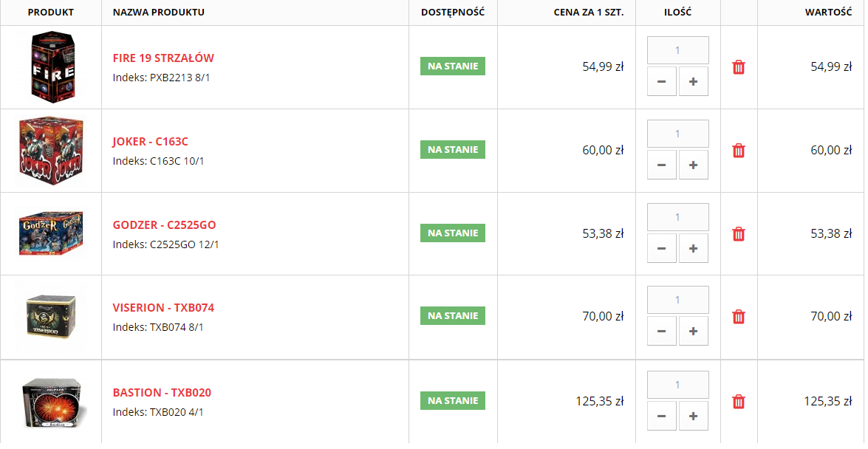Remove JOKER - C163C with trash icon
Image resolution: width=868 pixels, height=449 pixels.
click(739, 151)
